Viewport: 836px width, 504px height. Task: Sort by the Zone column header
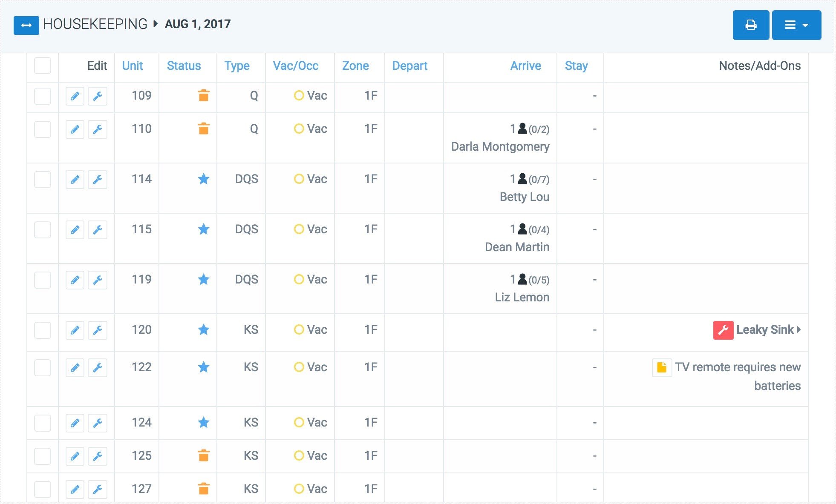pos(355,66)
